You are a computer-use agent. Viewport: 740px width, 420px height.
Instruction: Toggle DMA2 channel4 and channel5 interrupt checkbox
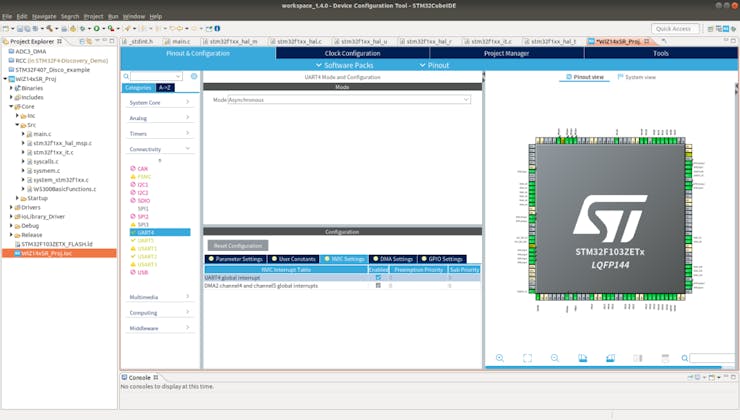(x=378, y=286)
